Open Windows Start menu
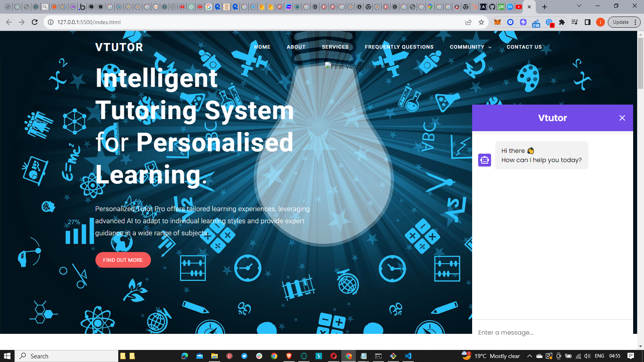 click(7, 356)
